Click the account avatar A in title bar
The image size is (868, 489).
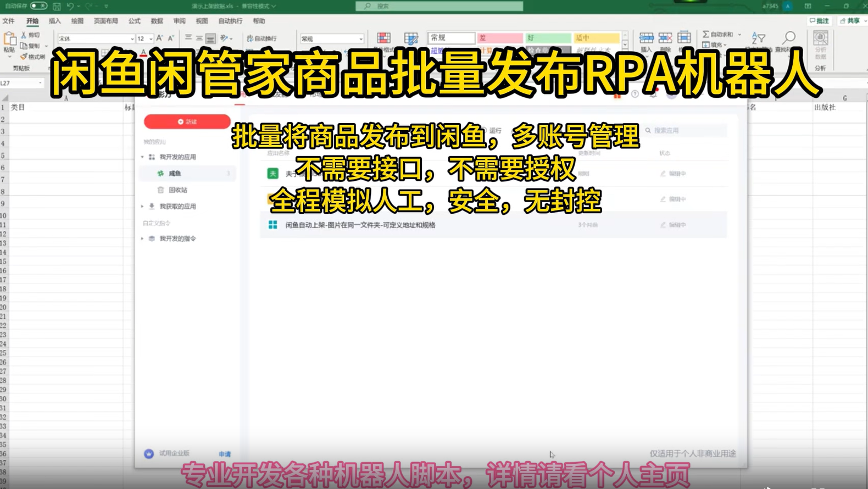tap(787, 6)
